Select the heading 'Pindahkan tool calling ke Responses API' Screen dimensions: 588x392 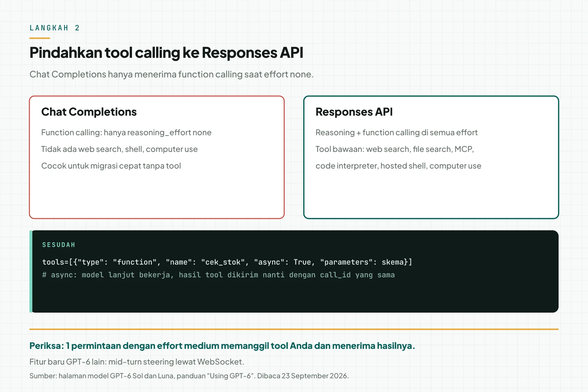(x=166, y=53)
